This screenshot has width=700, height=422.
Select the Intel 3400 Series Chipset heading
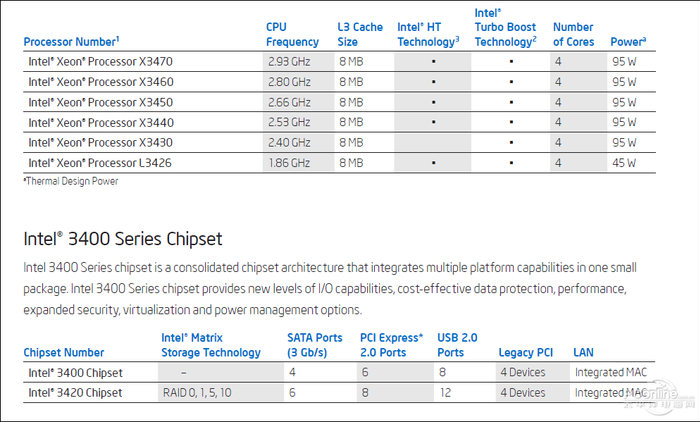coord(122,239)
